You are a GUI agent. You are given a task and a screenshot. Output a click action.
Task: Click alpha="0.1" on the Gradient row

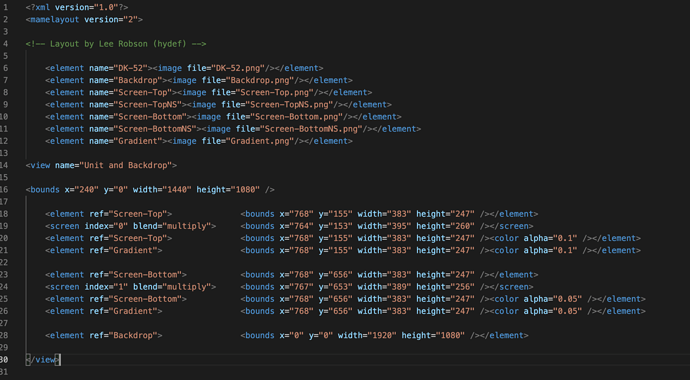coord(550,250)
